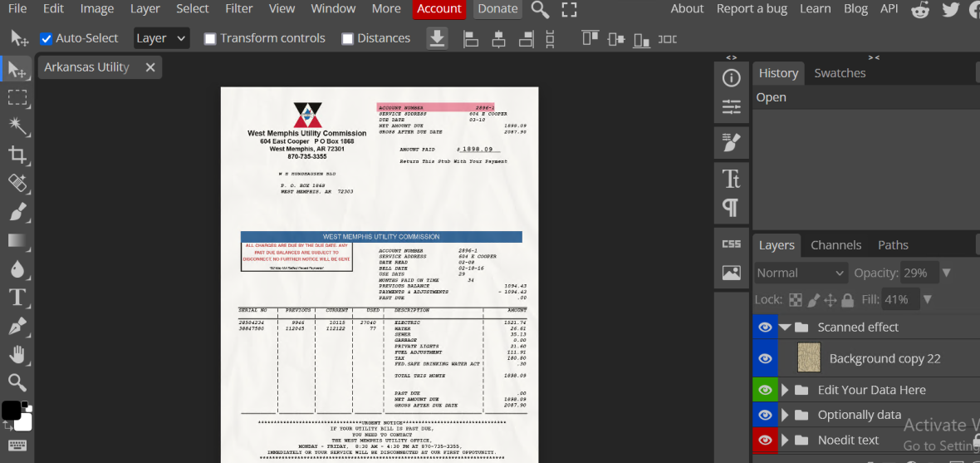Switch to the Swatches tab
The height and width of the screenshot is (463, 980).
[x=840, y=73]
